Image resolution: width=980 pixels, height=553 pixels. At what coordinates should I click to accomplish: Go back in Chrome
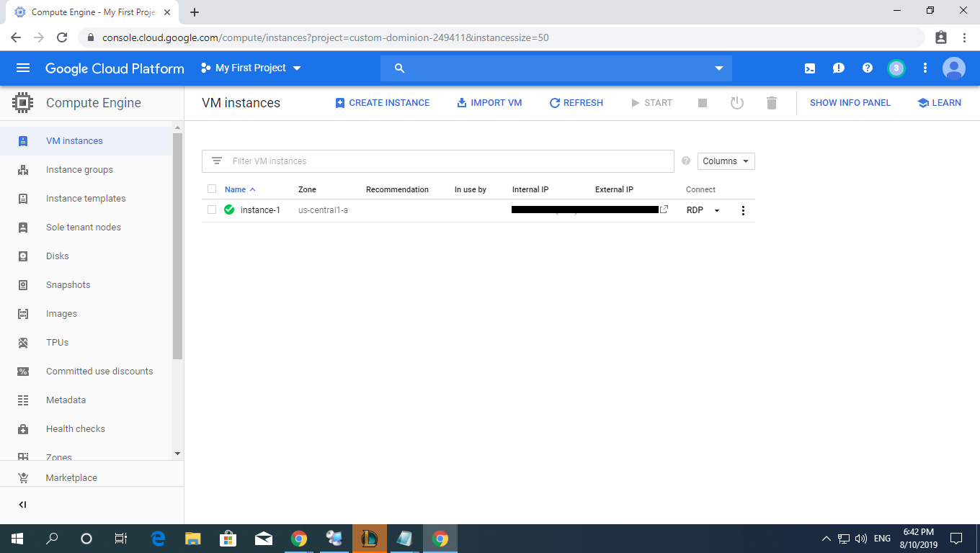pos(16,37)
